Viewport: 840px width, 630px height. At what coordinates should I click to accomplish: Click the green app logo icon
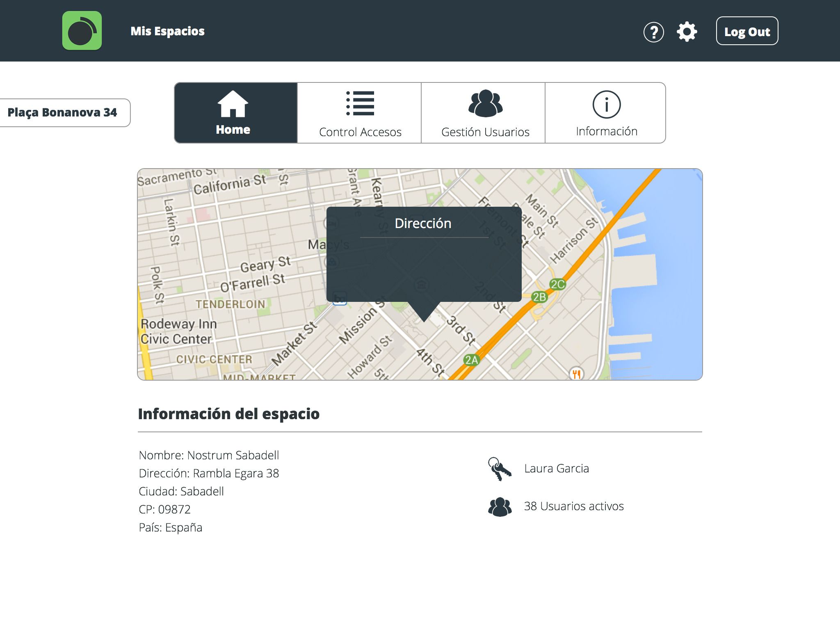(82, 31)
